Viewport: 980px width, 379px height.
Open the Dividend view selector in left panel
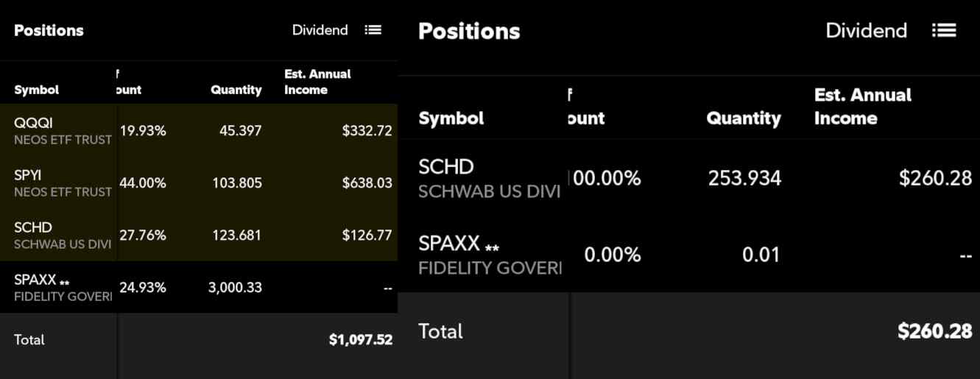(320, 30)
